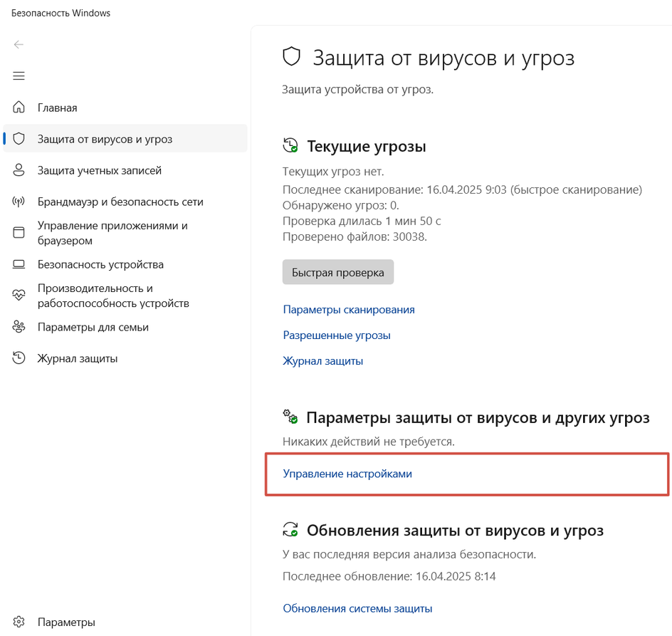The height and width of the screenshot is (636, 672).
Task: Click the shield icon in the sidebar
Action: point(19,138)
